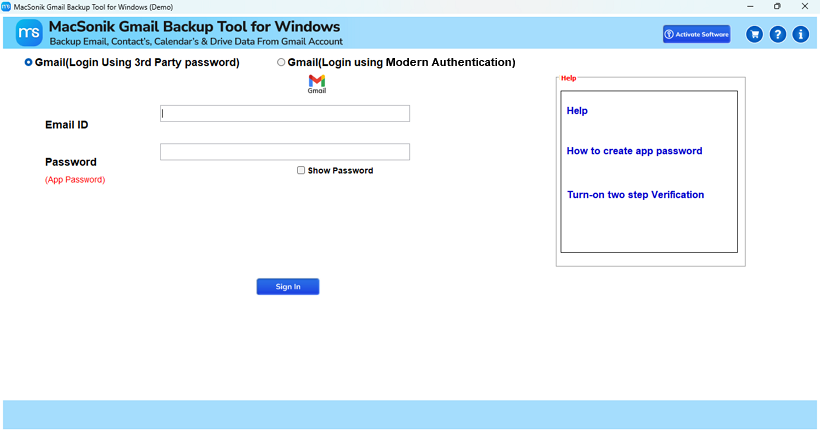Image resolution: width=820 pixels, height=431 pixels.
Task: Minimize the MacSonik window
Action: pyautogui.click(x=750, y=7)
